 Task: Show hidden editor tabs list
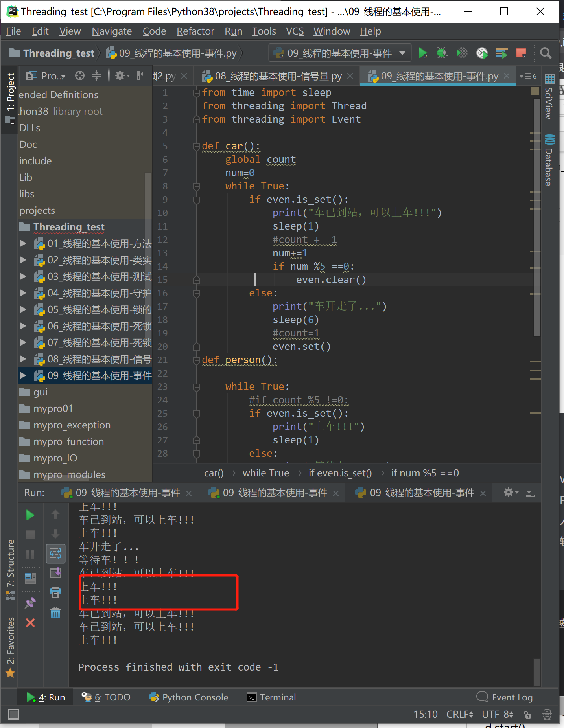point(528,76)
